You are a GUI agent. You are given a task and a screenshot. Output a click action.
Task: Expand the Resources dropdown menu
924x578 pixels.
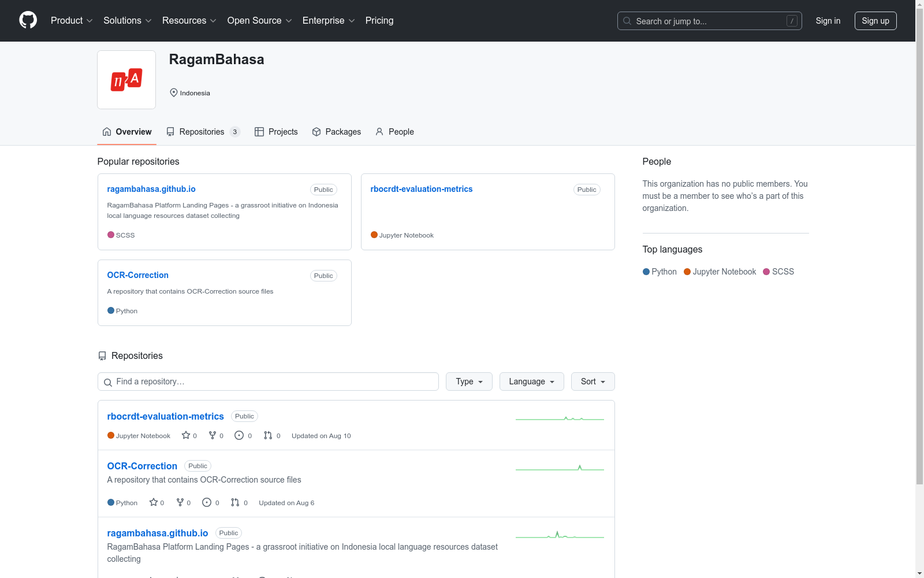tap(189, 21)
